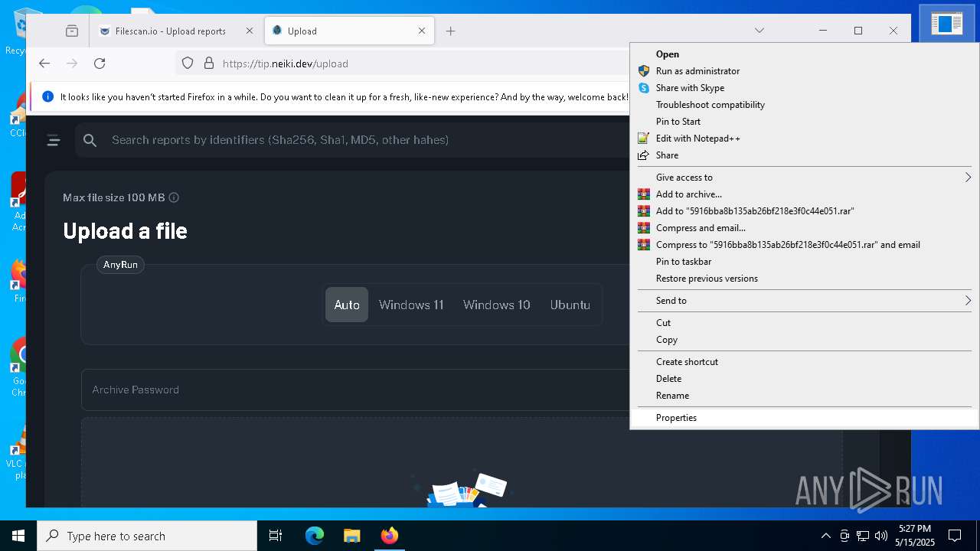Choose Rename in context menu

(804, 396)
